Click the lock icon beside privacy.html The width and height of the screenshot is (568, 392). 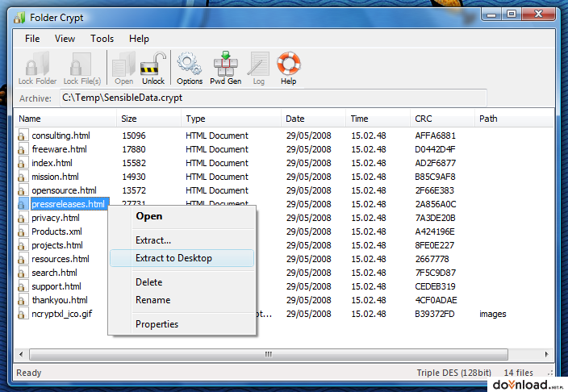pos(22,218)
